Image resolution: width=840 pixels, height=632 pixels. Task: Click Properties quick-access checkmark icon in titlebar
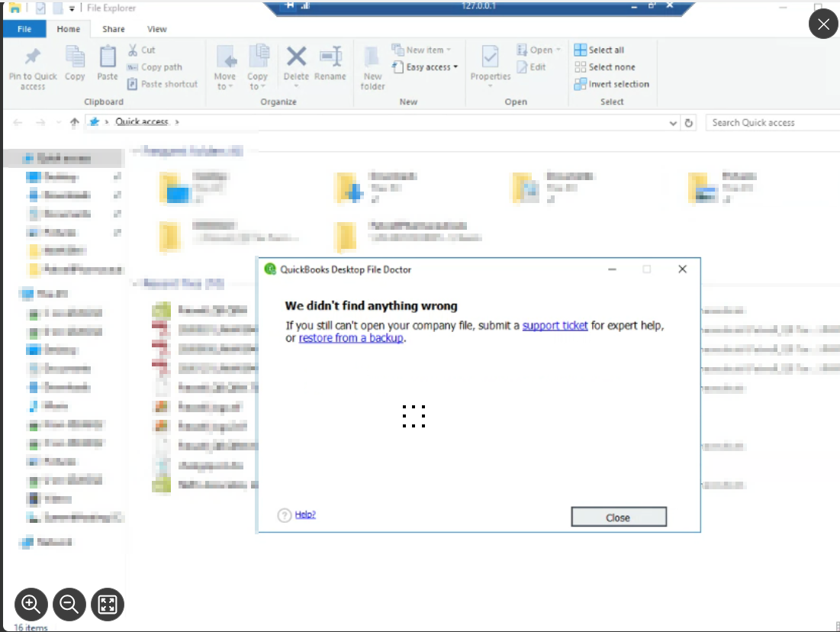coord(40,8)
